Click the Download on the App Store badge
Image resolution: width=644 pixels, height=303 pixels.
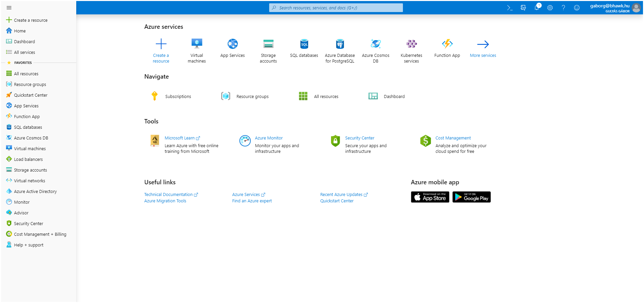pos(430,197)
